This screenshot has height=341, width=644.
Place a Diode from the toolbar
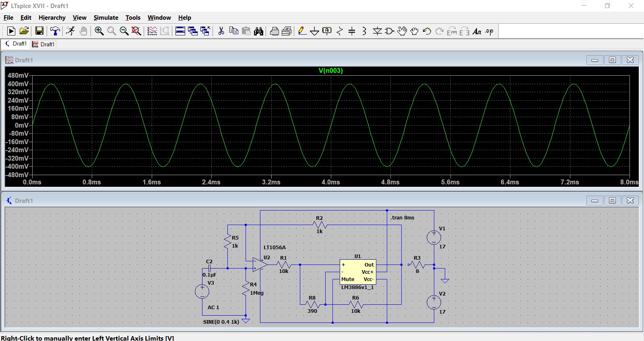(x=377, y=31)
